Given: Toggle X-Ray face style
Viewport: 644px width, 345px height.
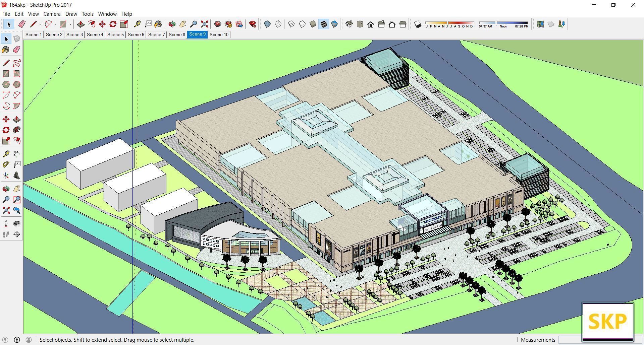Looking at the screenshot, I should pyautogui.click(x=267, y=24).
